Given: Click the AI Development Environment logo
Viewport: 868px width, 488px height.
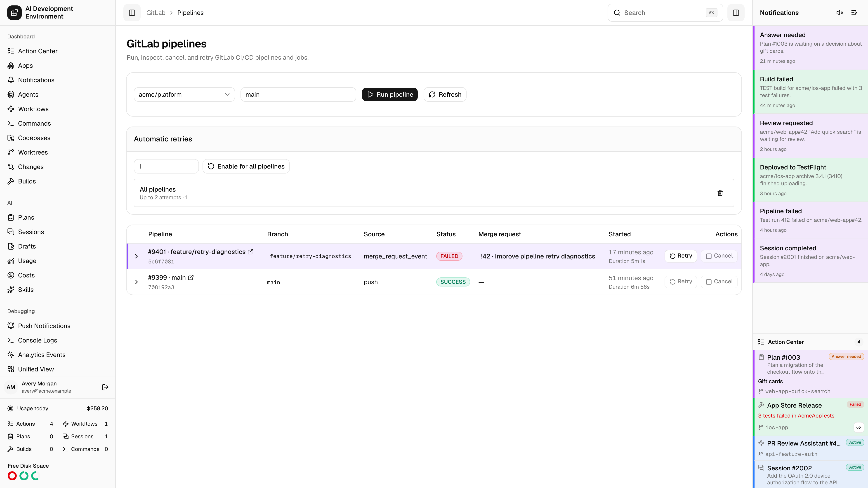Looking at the screenshot, I should [14, 13].
